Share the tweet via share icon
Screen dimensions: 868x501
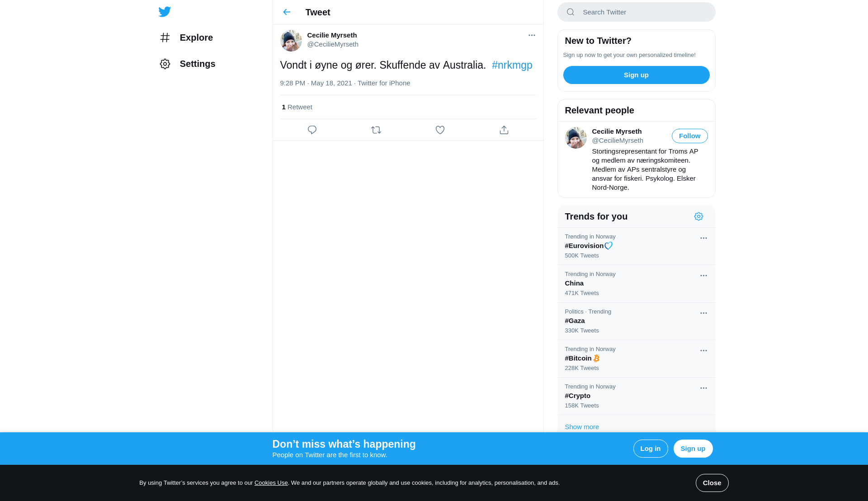(504, 130)
